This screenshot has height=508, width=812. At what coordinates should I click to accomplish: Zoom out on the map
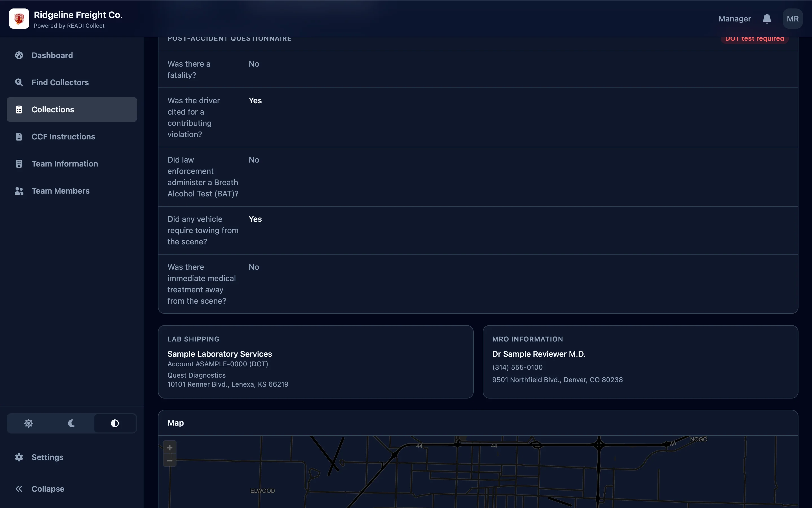tap(170, 461)
